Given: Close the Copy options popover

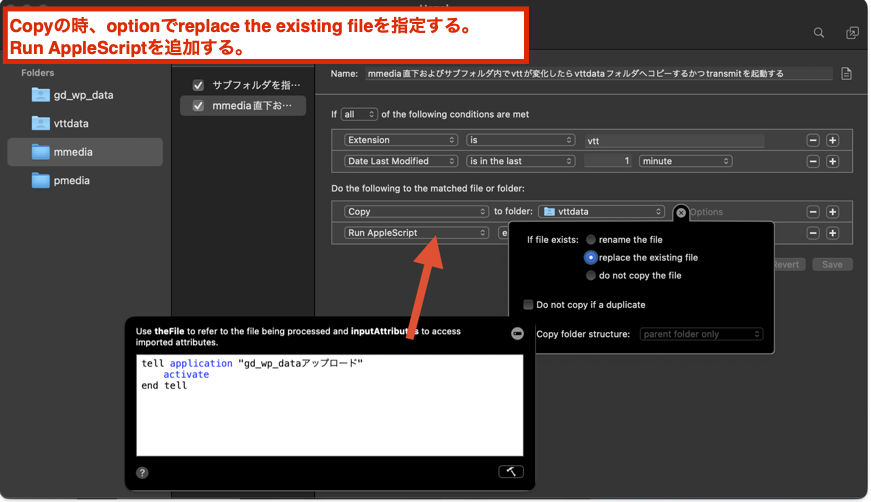Looking at the screenshot, I should [681, 212].
